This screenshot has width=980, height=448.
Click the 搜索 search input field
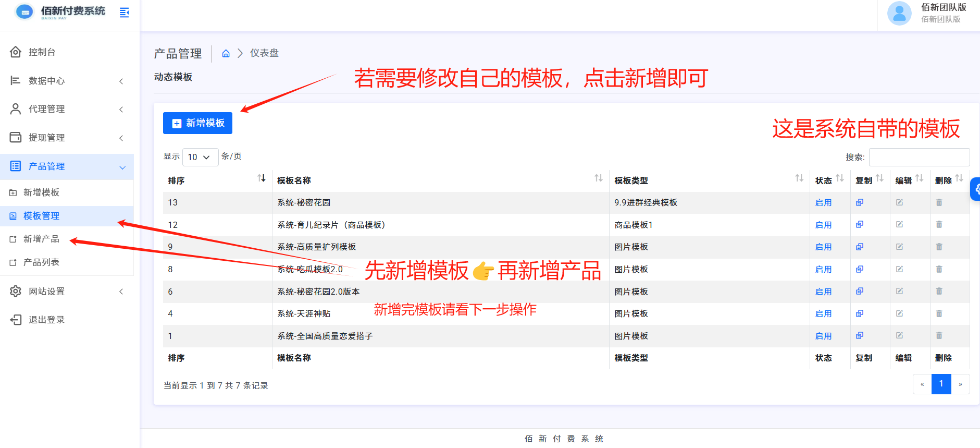919,157
